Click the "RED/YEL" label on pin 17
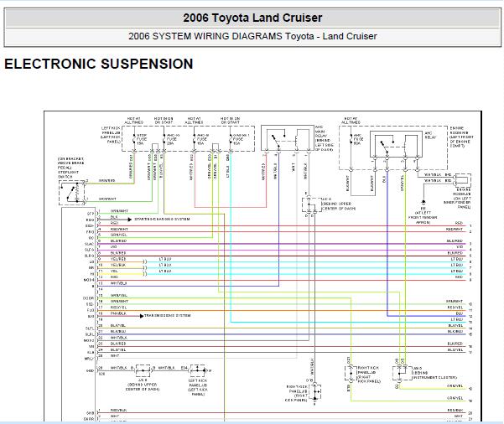 (118, 308)
